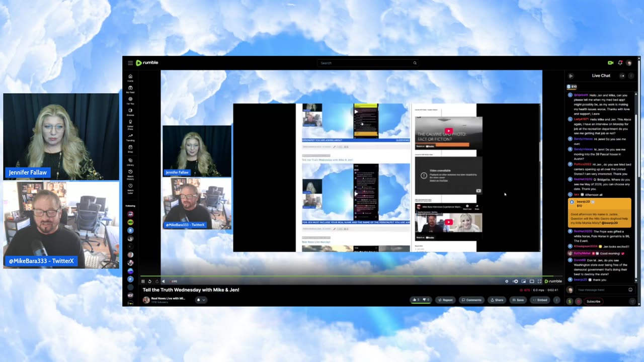Open the user profile avatar menu
644x362 pixels.
629,63
